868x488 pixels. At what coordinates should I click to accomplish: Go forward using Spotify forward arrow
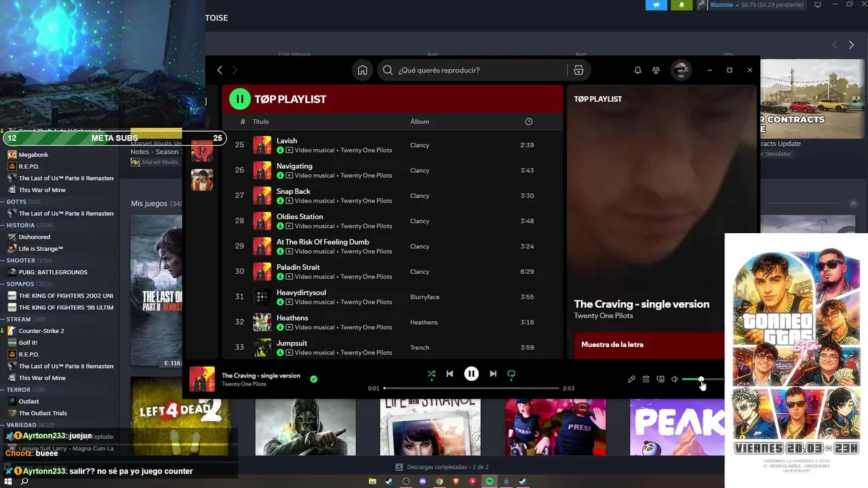(235, 70)
